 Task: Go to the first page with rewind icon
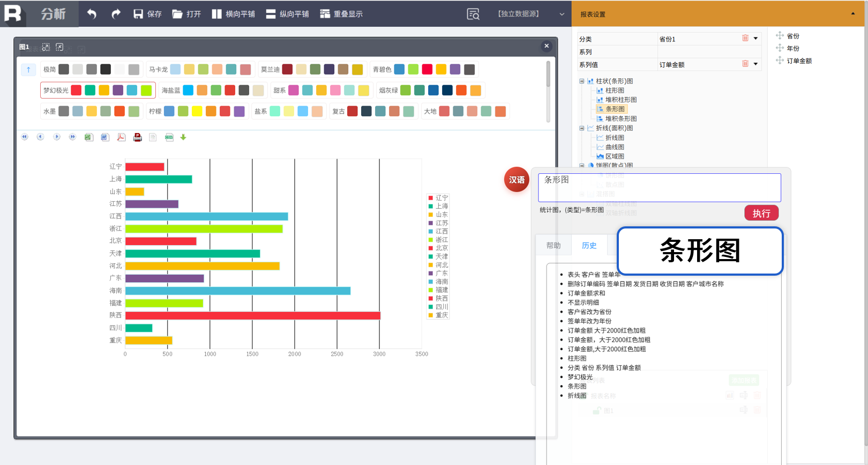pos(25,137)
